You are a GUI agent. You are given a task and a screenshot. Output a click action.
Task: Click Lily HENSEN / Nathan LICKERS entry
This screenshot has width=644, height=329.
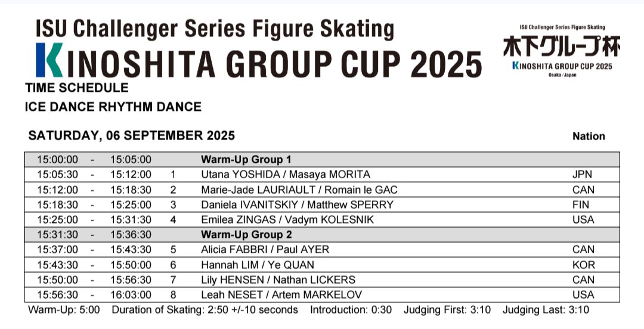pyautogui.click(x=278, y=280)
